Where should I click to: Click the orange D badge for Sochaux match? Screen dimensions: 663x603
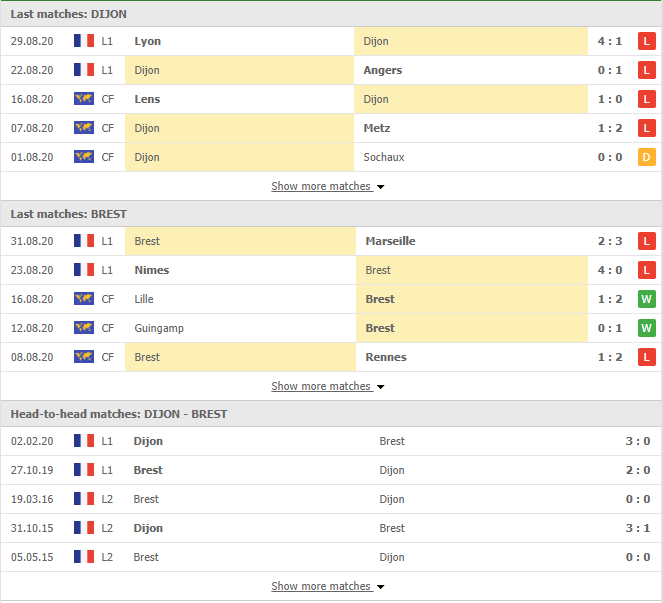(x=647, y=157)
